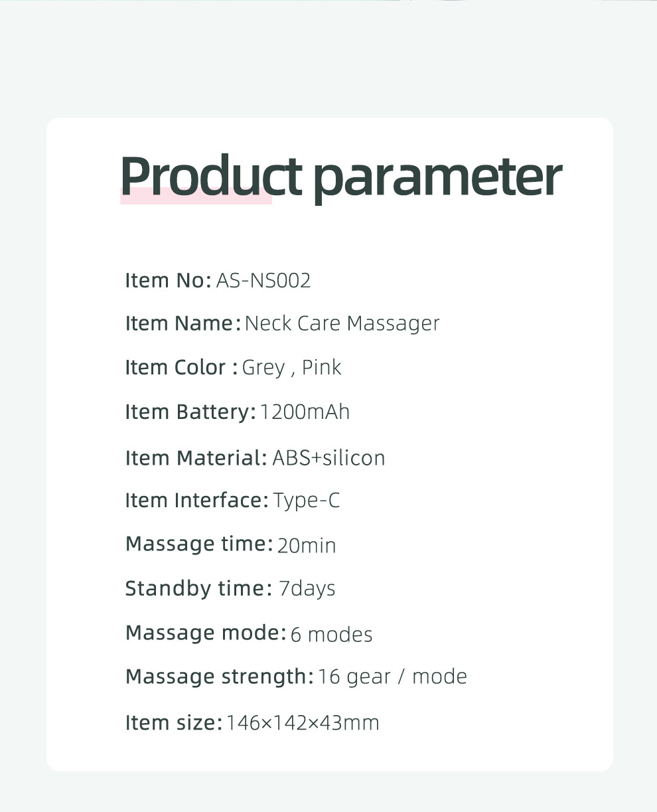Select the "16 gear / mode" value

tap(392, 677)
